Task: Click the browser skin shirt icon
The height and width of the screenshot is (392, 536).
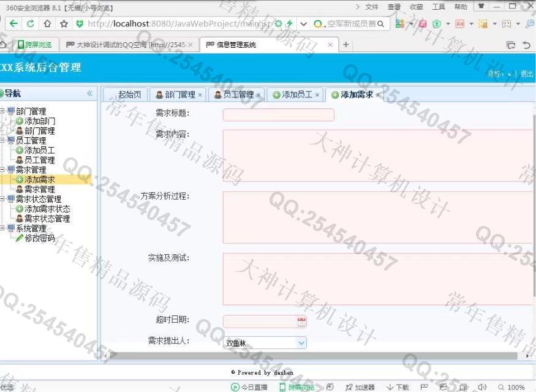Action: (481, 6)
